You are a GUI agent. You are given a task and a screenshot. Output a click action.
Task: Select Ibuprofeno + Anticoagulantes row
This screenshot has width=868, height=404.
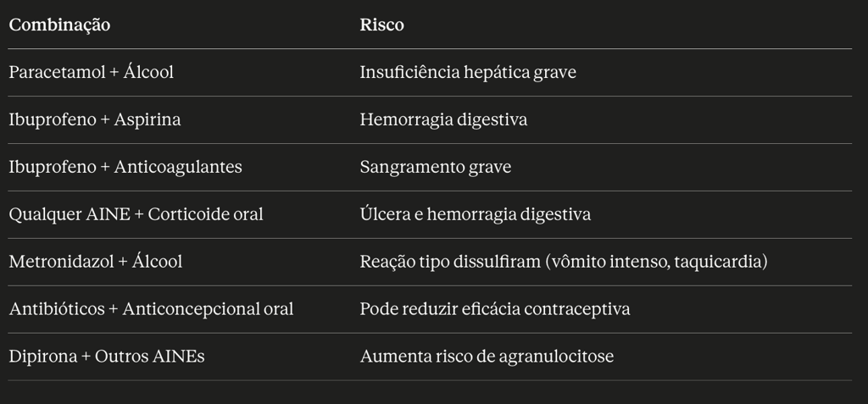pos(430,167)
